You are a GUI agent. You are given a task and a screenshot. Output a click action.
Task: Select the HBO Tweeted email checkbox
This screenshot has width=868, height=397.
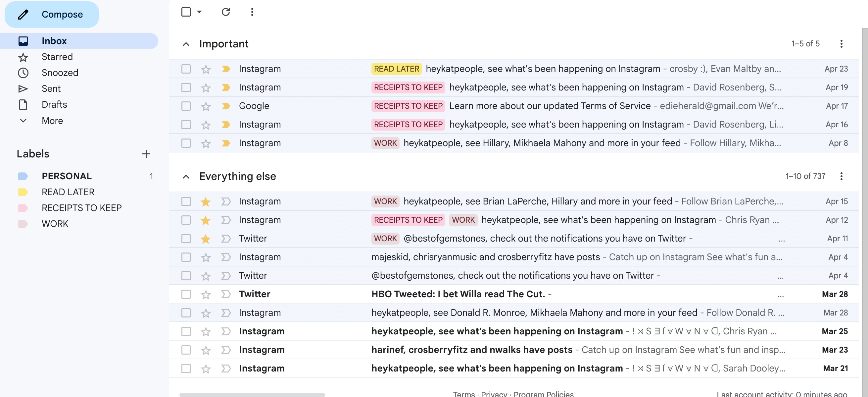[x=186, y=294]
